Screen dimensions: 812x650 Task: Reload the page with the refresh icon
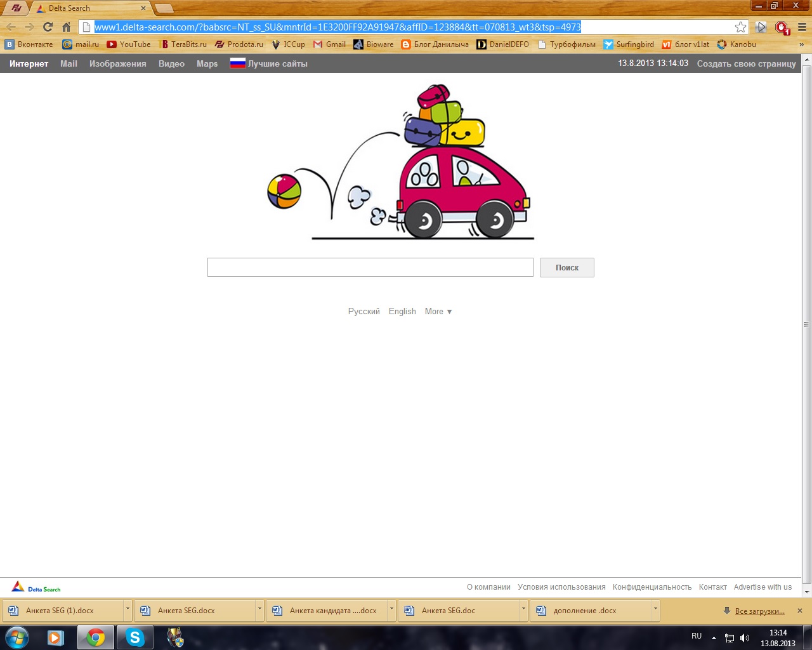point(48,27)
